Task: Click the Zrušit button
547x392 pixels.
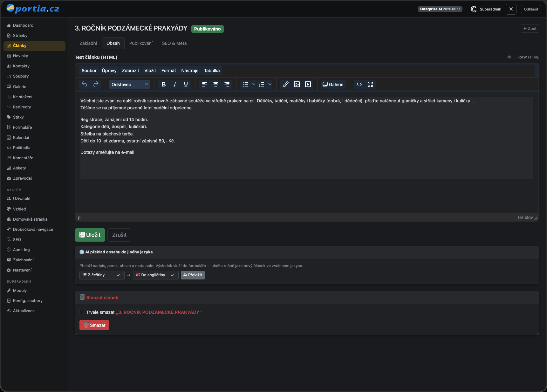Action: tap(119, 235)
